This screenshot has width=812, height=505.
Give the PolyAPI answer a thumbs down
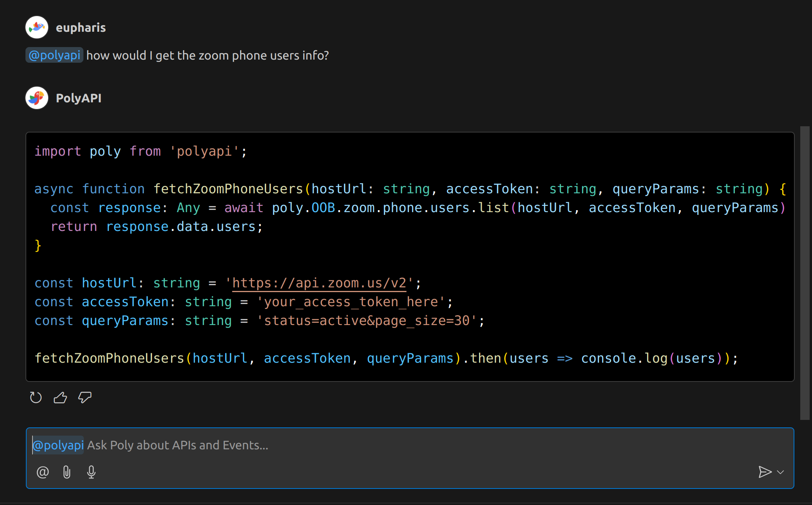[85, 398]
